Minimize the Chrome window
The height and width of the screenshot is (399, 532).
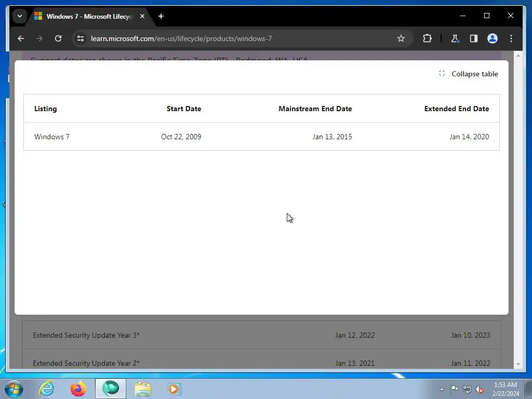pyautogui.click(x=463, y=16)
